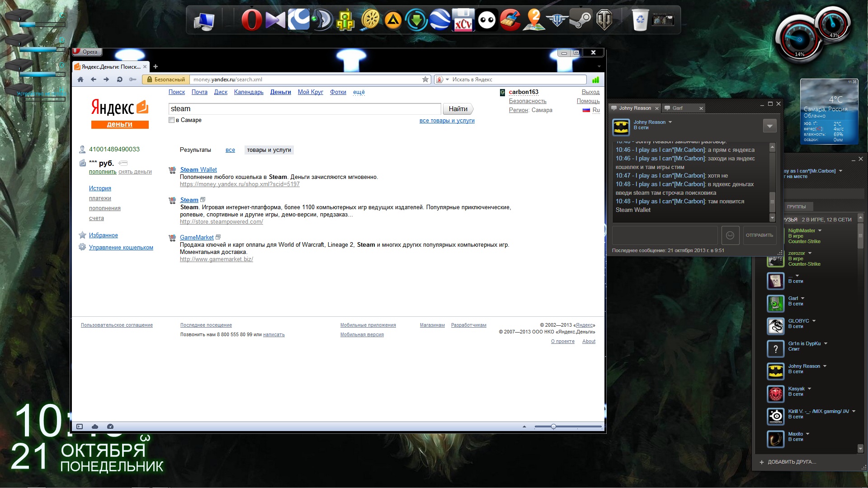Open the My Computer dock icon
868x488 pixels.
[204, 21]
